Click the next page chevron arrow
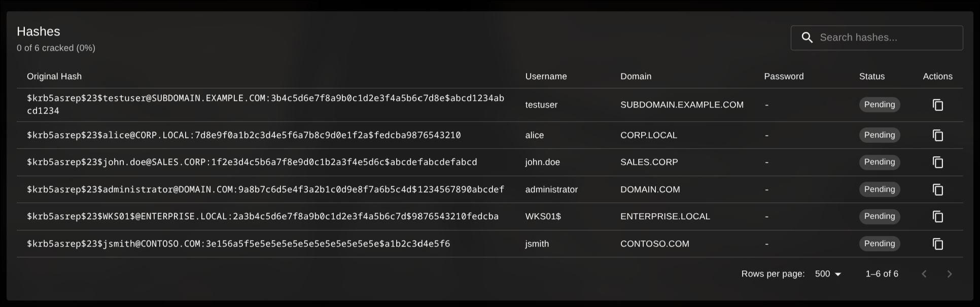The width and height of the screenshot is (980, 307). point(950,274)
